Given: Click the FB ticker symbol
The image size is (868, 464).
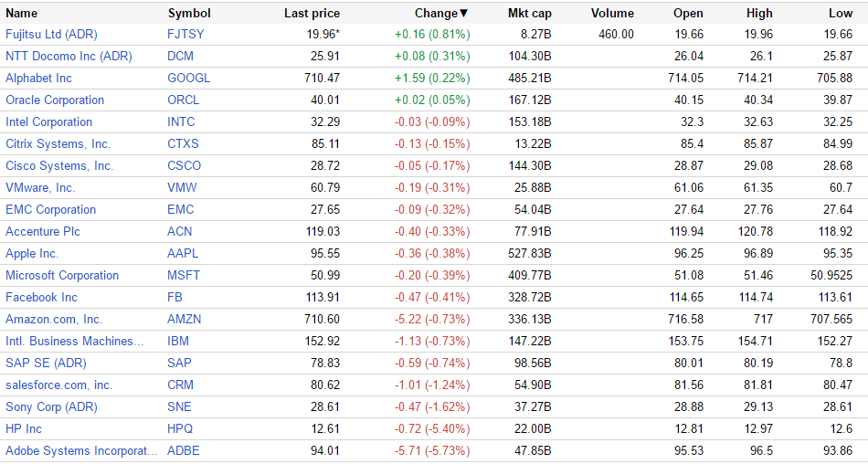Looking at the screenshot, I should (x=175, y=297).
